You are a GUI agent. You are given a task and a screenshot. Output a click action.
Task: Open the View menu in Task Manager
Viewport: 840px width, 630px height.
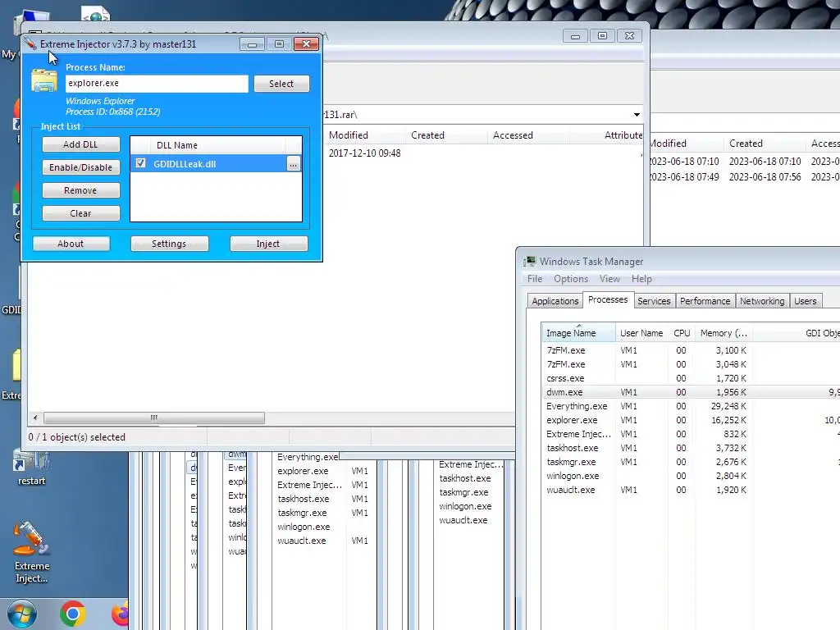click(x=609, y=279)
